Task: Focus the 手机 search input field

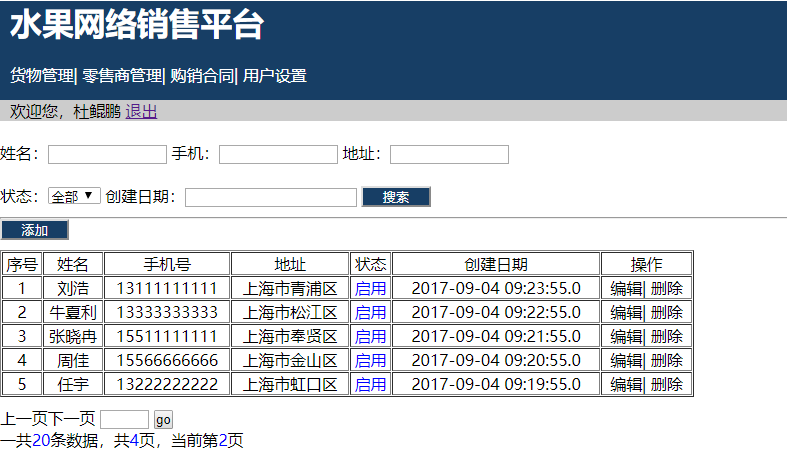Action: pyautogui.click(x=278, y=154)
